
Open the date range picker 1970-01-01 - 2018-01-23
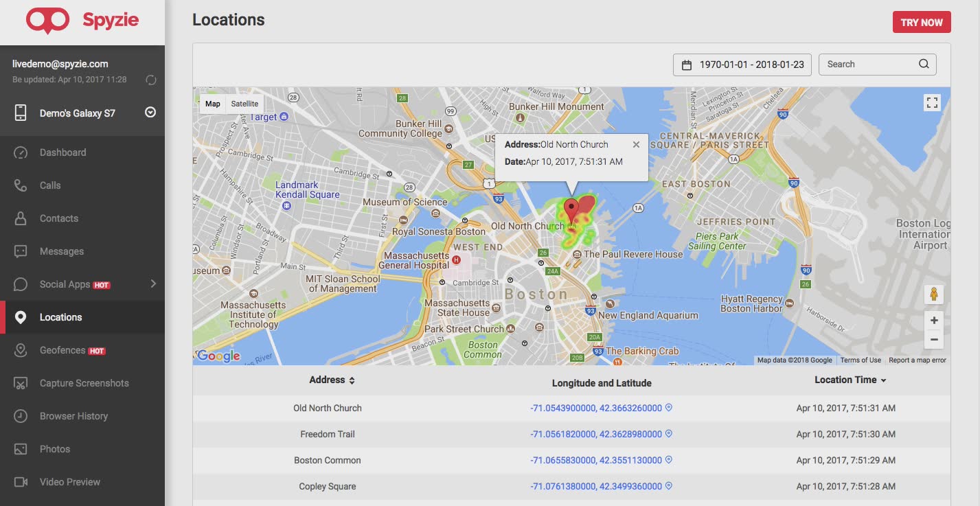[x=742, y=65]
